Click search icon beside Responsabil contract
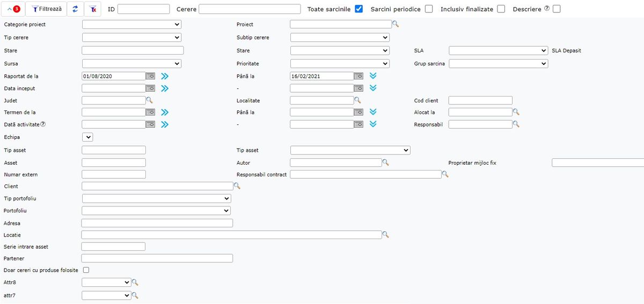This screenshot has width=644, height=304. pos(445,174)
